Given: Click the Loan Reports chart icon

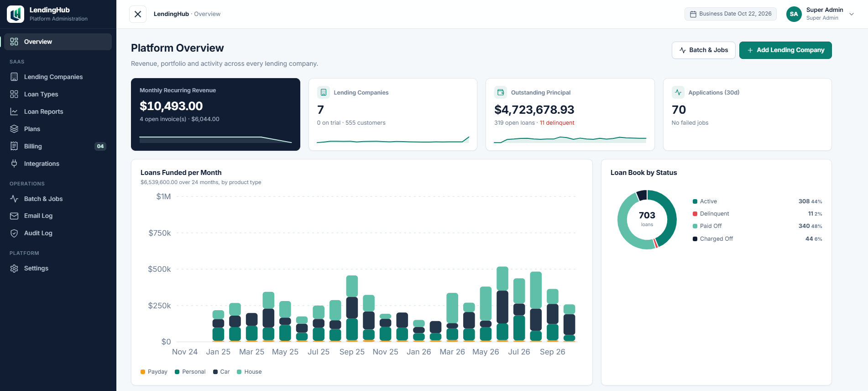Looking at the screenshot, I should coord(14,111).
